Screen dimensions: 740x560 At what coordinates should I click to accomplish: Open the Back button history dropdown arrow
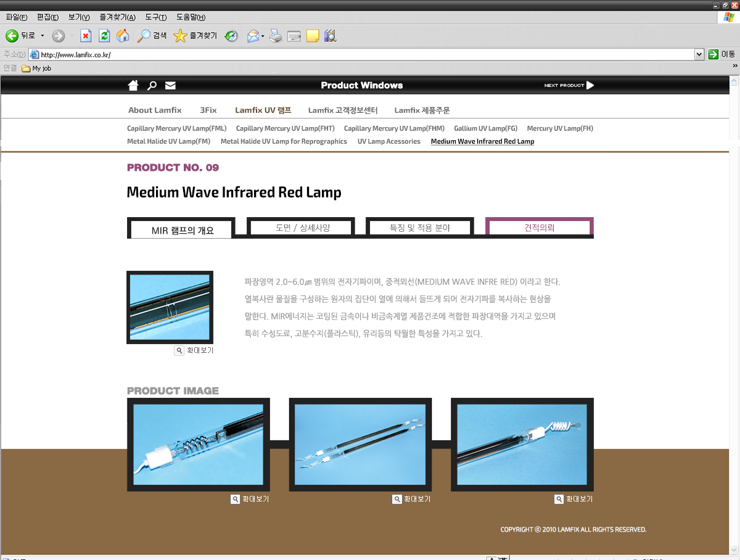pyautogui.click(x=43, y=36)
